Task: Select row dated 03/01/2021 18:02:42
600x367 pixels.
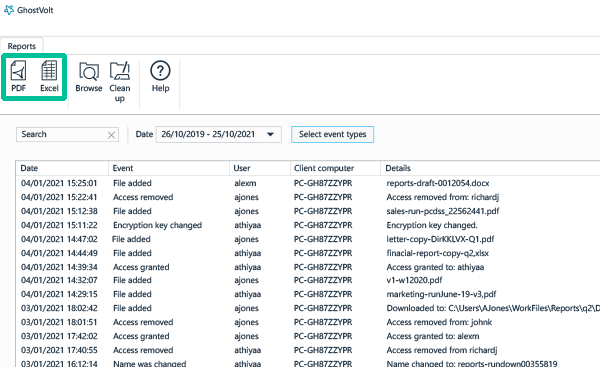Action: (308, 308)
